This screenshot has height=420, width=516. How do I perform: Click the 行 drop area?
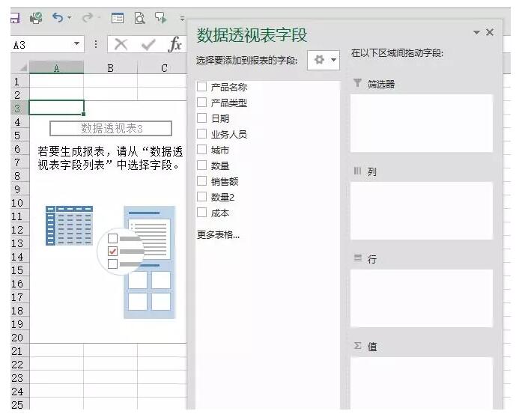click(422, 298)
